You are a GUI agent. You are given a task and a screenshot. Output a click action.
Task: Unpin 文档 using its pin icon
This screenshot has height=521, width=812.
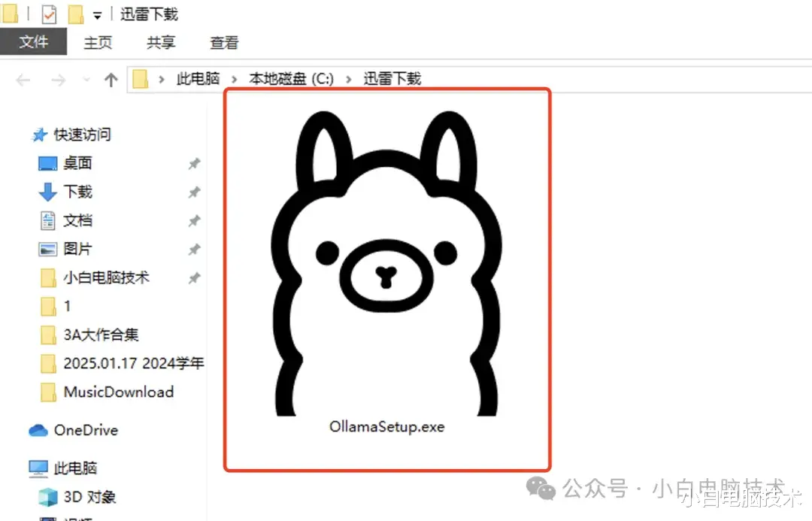click(194, 220)
